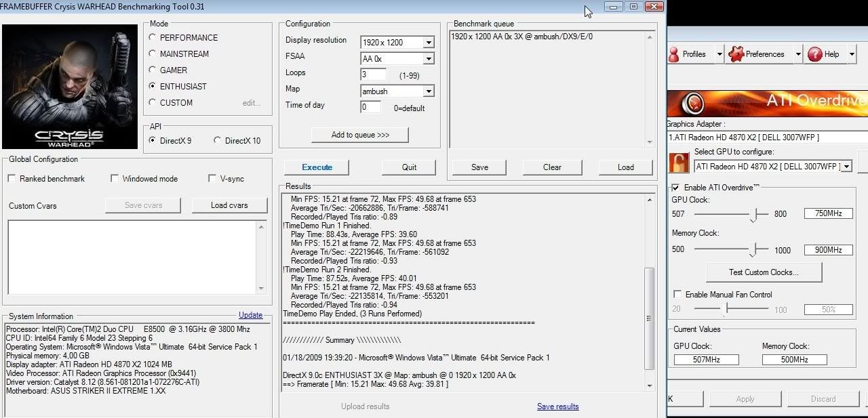Screen dimensions: 868x418
Task: Click the Profiles icon in ATI window
Action: 674,54
